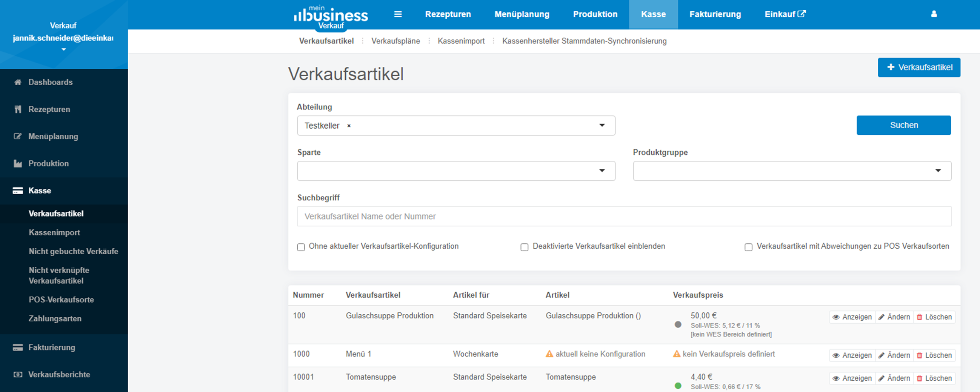Click the green status dot for Tomatensuppe
The width and height of the screenshot is (980, 392).
tap(678, 386)
